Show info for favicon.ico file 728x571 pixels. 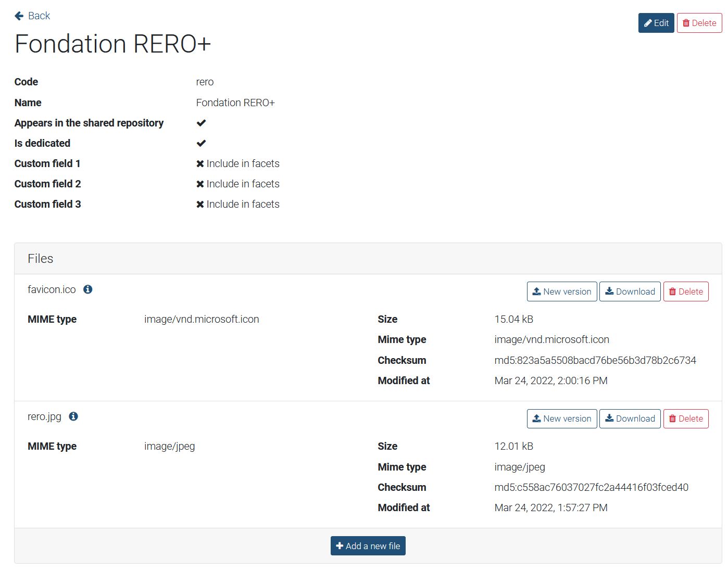(88, 289)
